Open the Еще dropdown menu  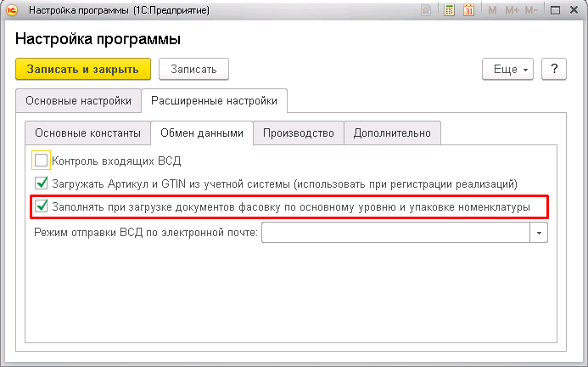(x=507, y=69)
